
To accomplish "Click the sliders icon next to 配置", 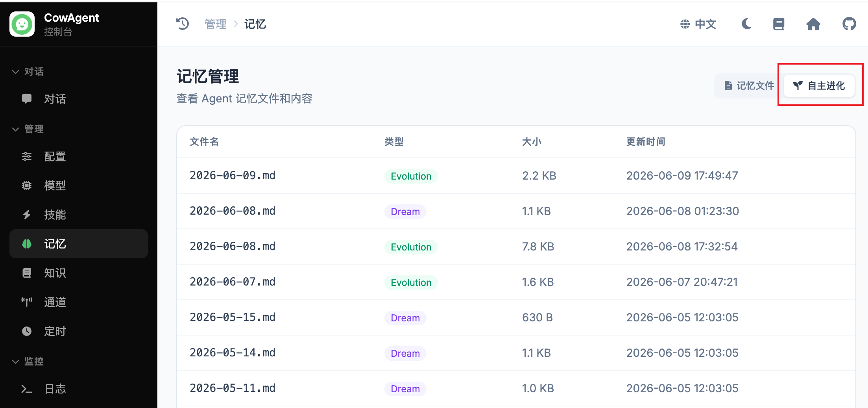I will (x=27, y=156).
